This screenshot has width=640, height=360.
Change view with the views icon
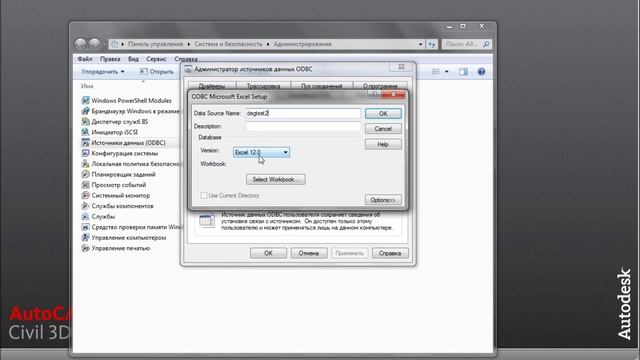436,72
